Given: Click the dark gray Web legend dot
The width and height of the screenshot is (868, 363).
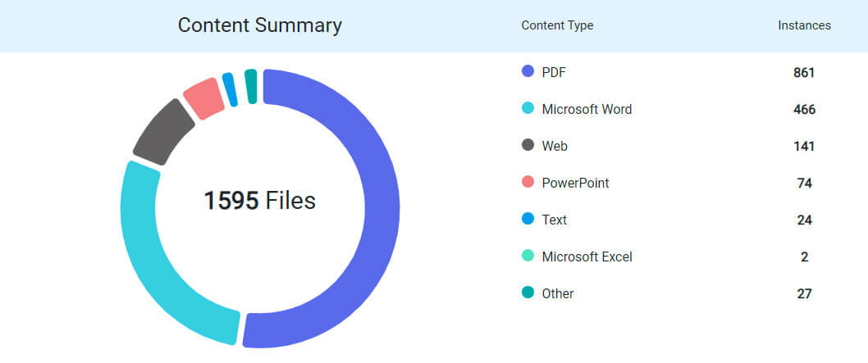Looking at the screenshot, I should pyautogui.click(x=528, y=145).
